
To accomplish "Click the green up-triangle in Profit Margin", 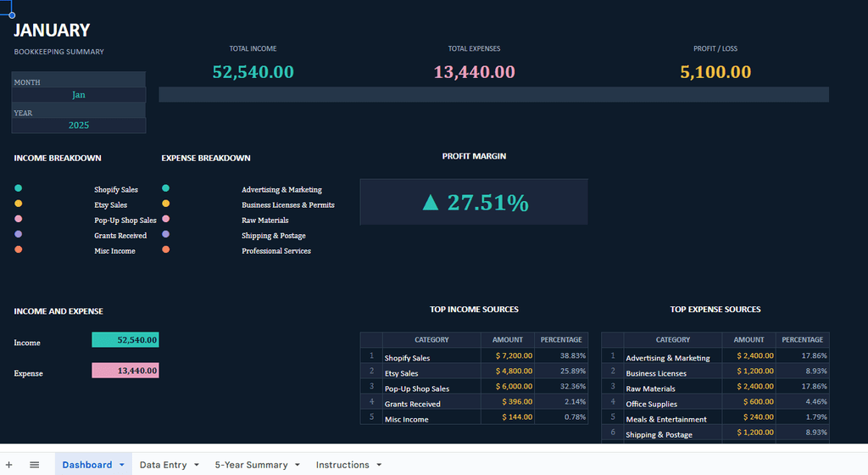I will click(431, 202).
